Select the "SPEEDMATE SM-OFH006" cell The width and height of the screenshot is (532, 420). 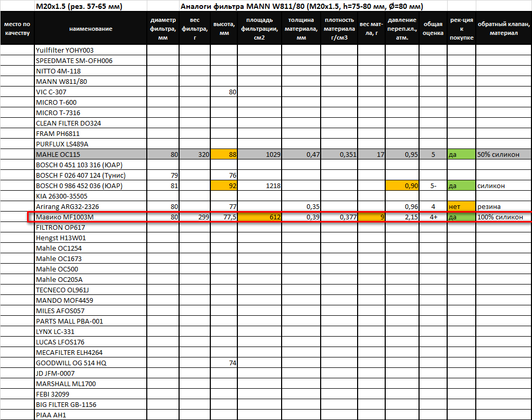[91, 61]
